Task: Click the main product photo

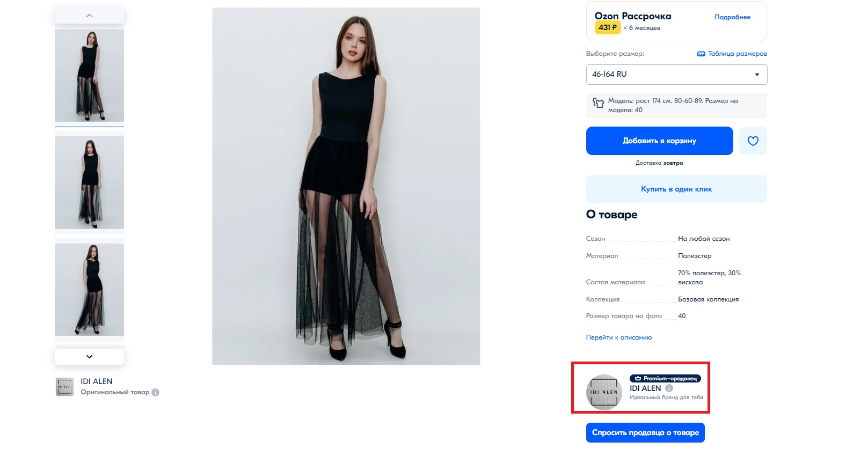Action: pyautogui.click(x=346, y=186)
